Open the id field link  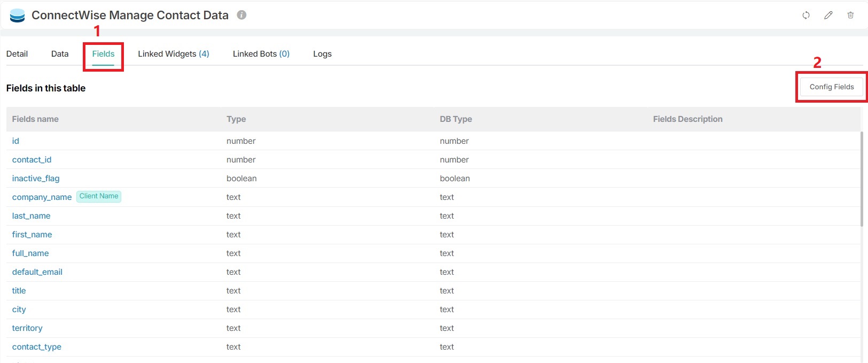pyautogui.click(x=15, y=141)
